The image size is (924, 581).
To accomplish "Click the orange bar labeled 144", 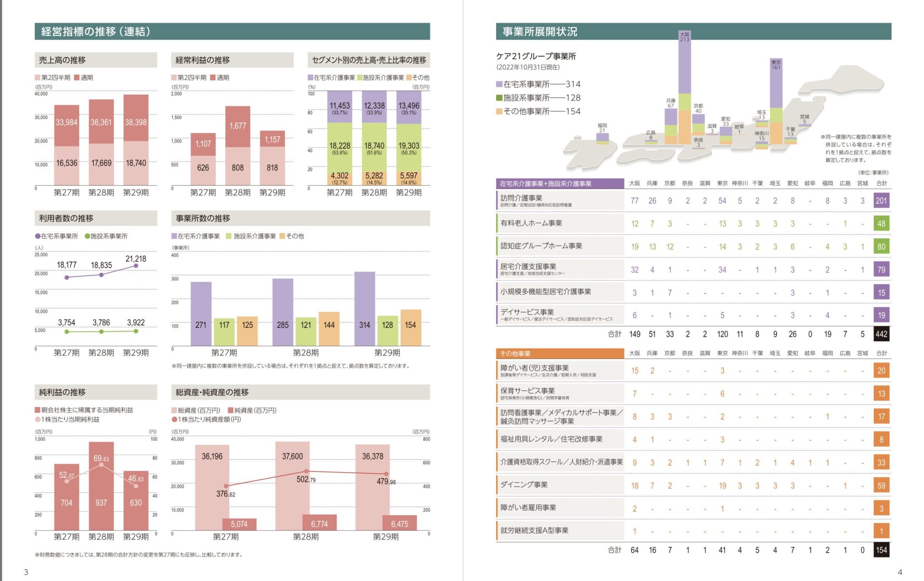I will click(329, 329).
